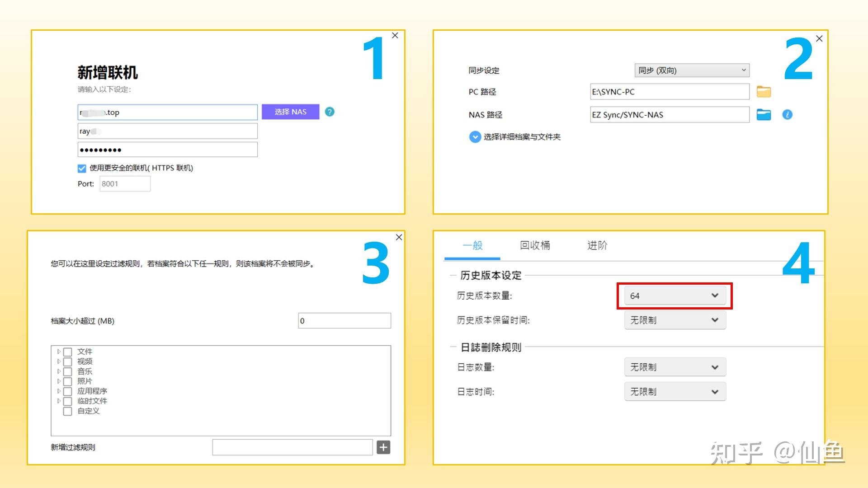Enable the 视频 filter checkbox

coord(68,361)
